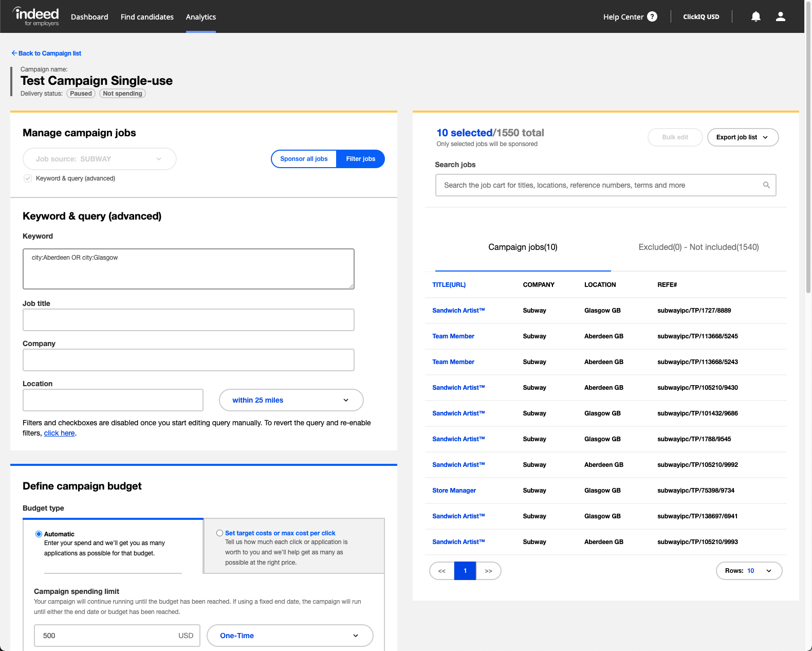Open the Store Manager job link

pos(454,491)
